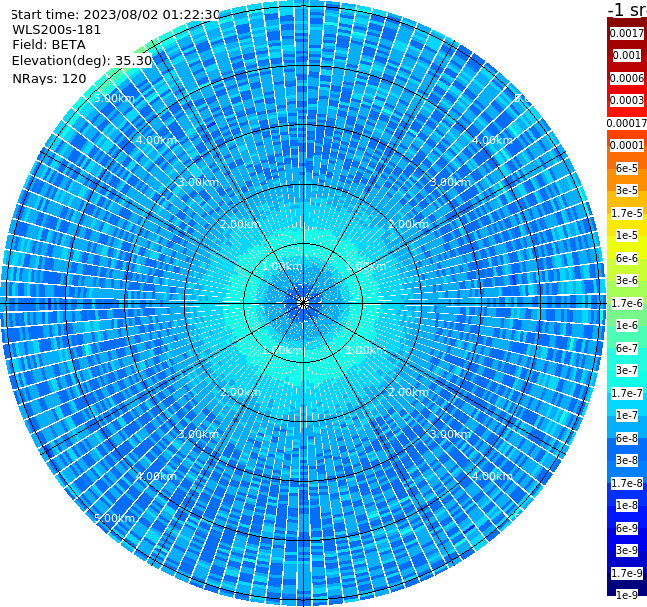Click the '3e-9' color bar label
Screen dimensions: 647x607
(x=627, y=550)
